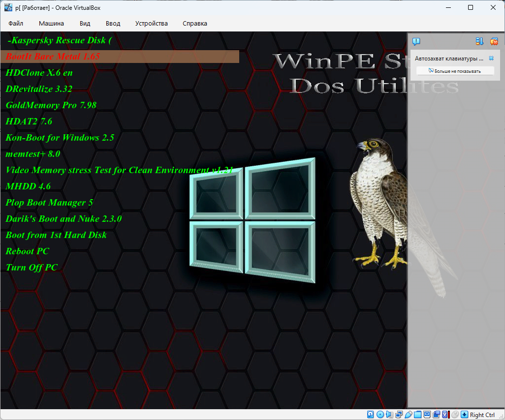Select HDClone X.6 en boot entry
This screenshot has height=420, width=505.
click(39, 73)
